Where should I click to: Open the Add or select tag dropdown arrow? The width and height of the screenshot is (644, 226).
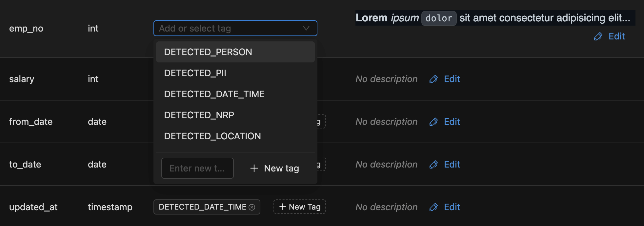[x=306, y=28]
